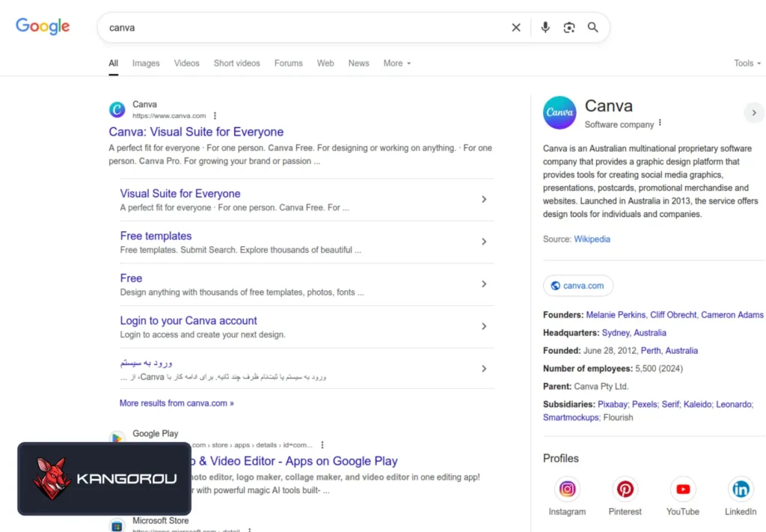Image resolution: width=766 pixels, height=532 pixels.
Task: Open three-dot menu next to canva.com URL
Action: tap(215, 116)
